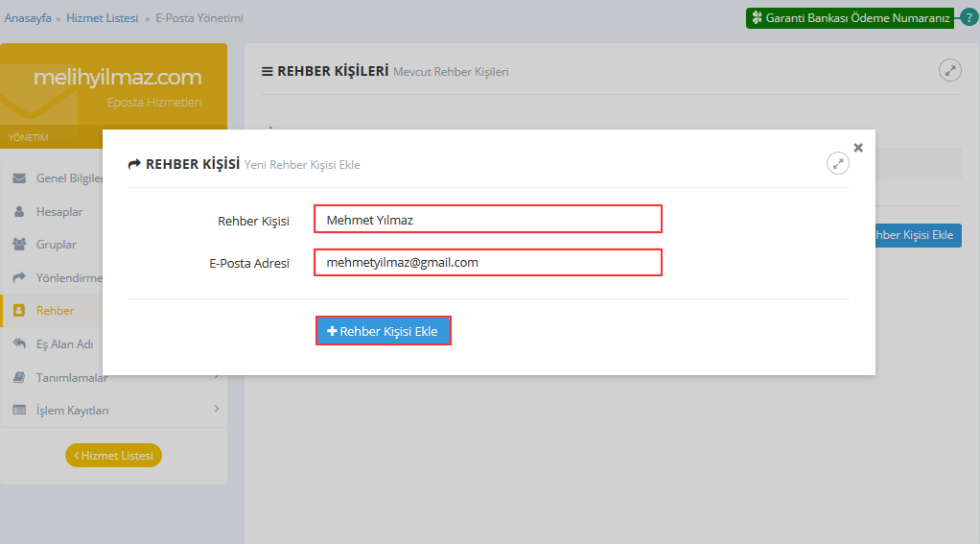
Task: Click the person icon next to Hesaplar
Action: pyautogui.click(x=19, y=211)
